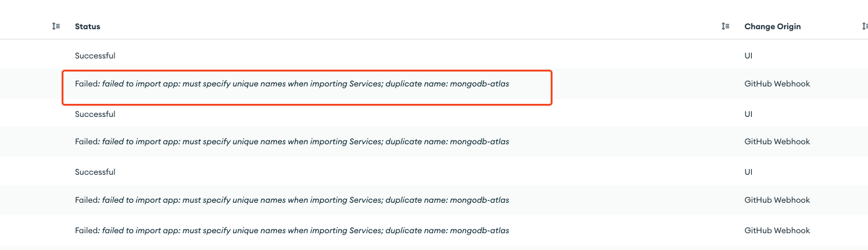
Task: Open the third failed import error row
Action: point(292,200)
